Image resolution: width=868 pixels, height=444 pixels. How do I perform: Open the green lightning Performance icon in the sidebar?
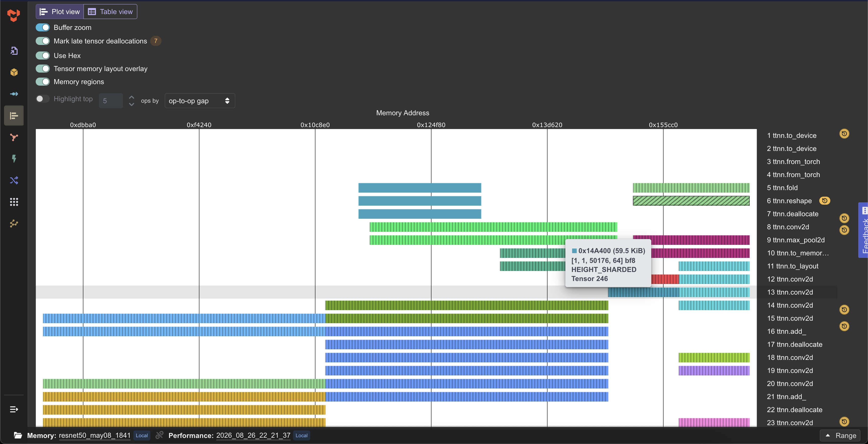click(14, 159)
